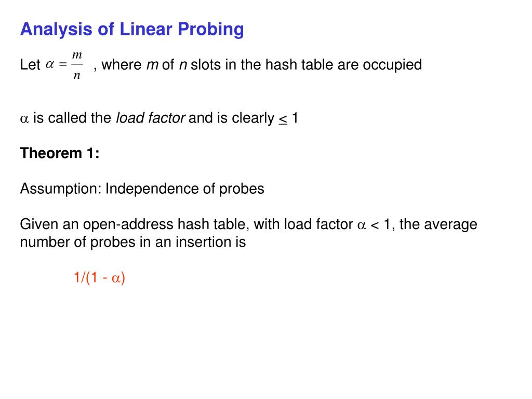
Task: Click Assumption: Independence of probes line
Action: (x=142, y=189)
